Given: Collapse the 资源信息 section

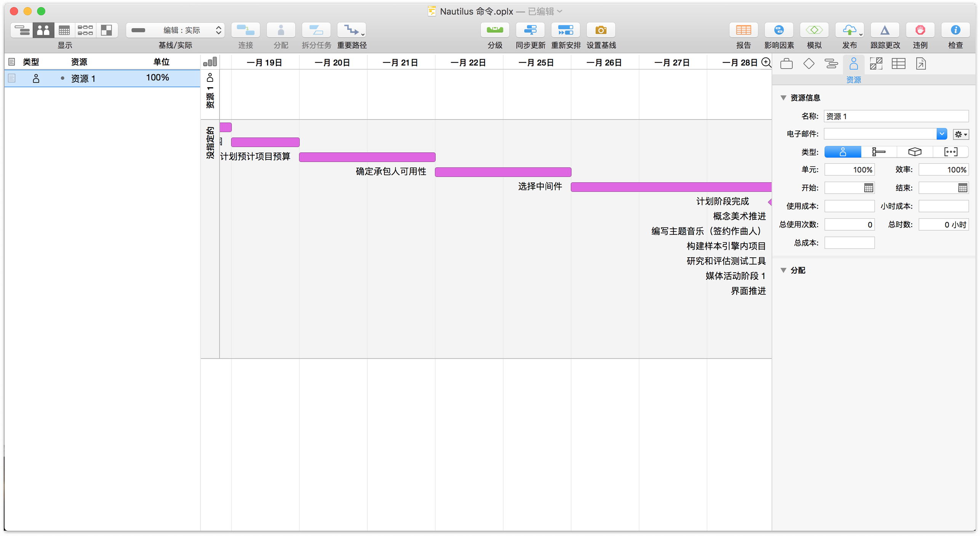Looking at the screenshot, I should [x=783, y=98].
